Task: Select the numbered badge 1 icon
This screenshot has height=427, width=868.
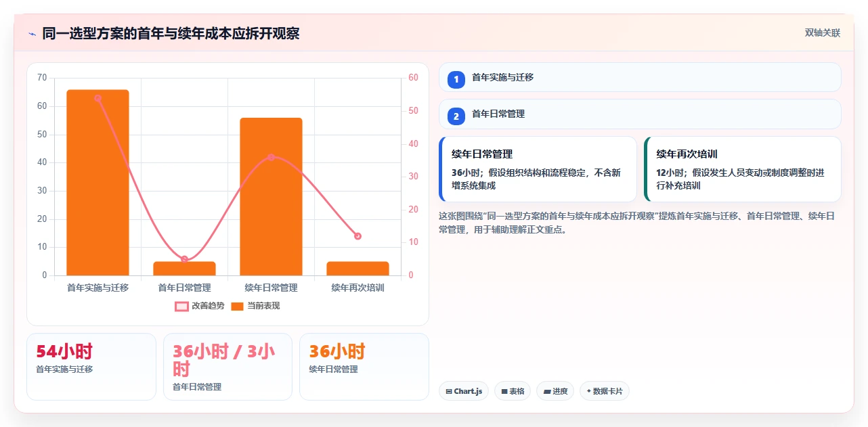Action: click(456, 79)
